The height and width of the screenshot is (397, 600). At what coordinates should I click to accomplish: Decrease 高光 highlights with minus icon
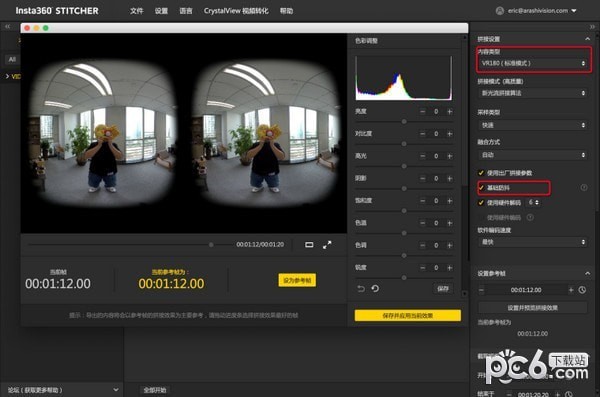[x=422, y=156]
